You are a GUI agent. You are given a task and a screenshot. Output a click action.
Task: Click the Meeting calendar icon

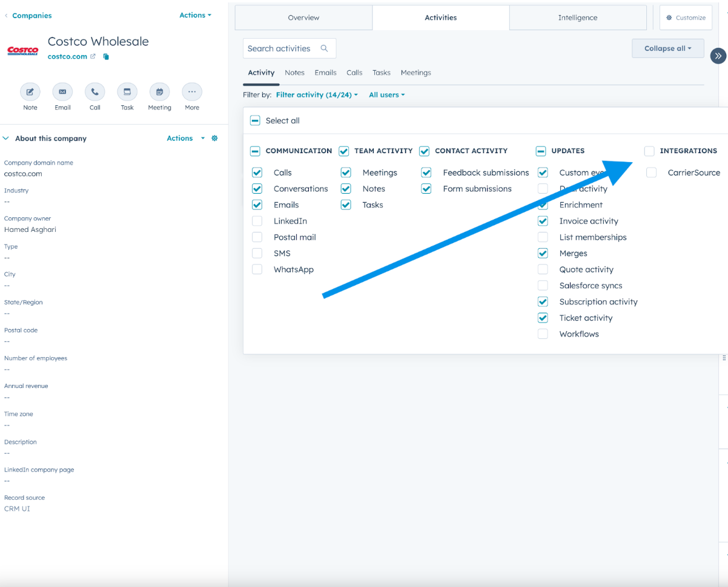tap(159, 92)
